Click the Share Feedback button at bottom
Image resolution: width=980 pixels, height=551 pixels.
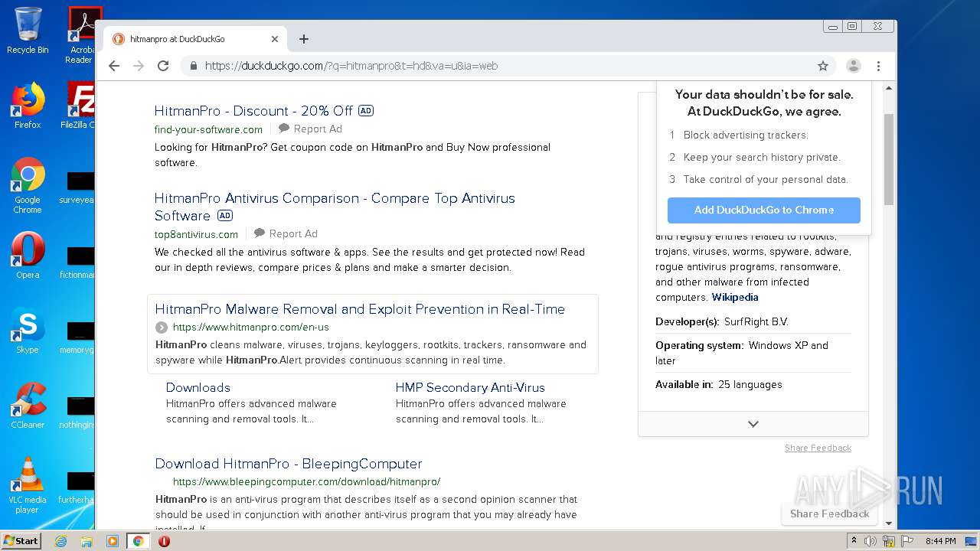(x=830, y=514)
